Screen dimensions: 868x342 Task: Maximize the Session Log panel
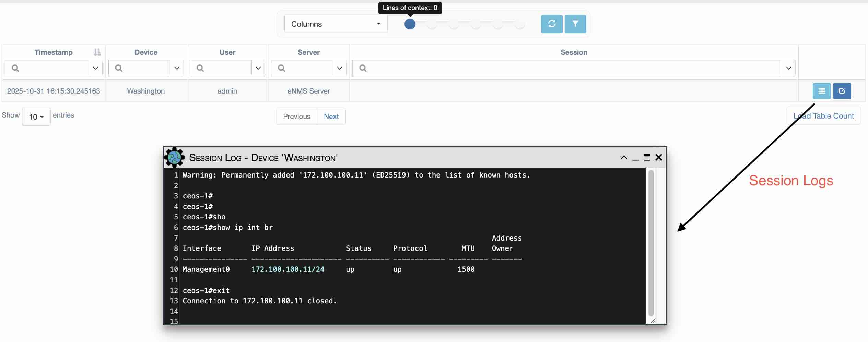[x=647, y=157]
